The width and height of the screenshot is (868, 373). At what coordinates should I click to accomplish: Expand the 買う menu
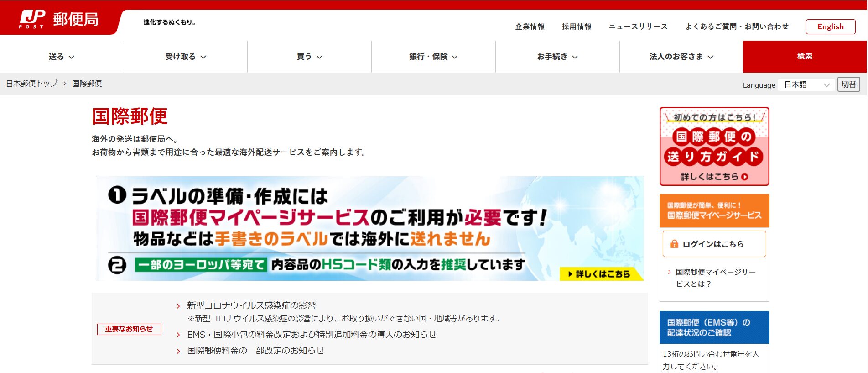point(309,57)
